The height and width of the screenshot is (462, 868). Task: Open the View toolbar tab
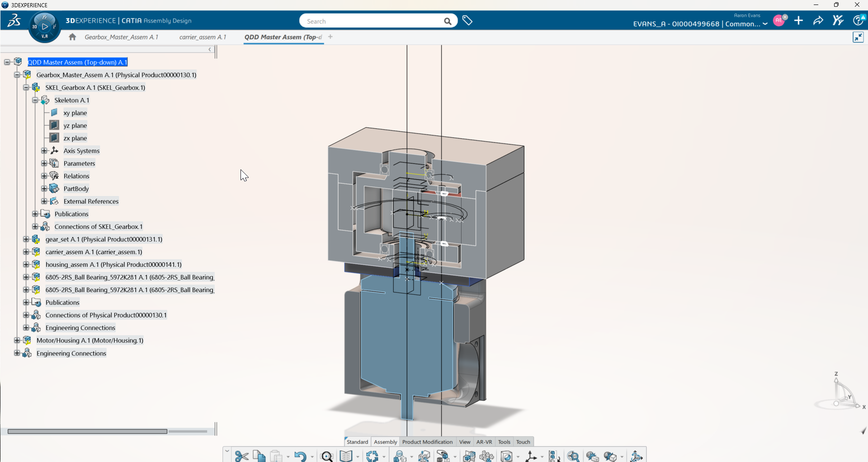[465, 442]
